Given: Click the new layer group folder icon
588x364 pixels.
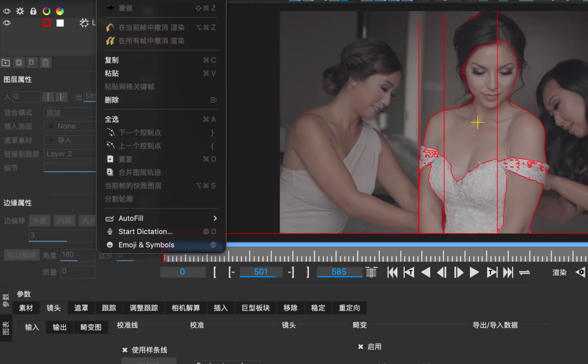Looking at the screenshot, I should coord(6,62).
